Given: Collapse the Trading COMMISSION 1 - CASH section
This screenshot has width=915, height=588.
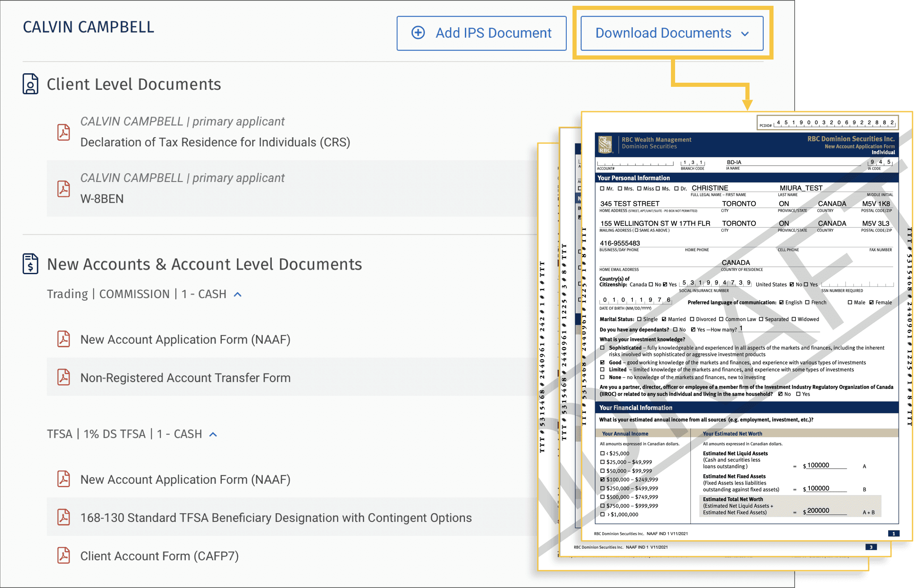Looking at the screenshot, I should tap(237, 294).
